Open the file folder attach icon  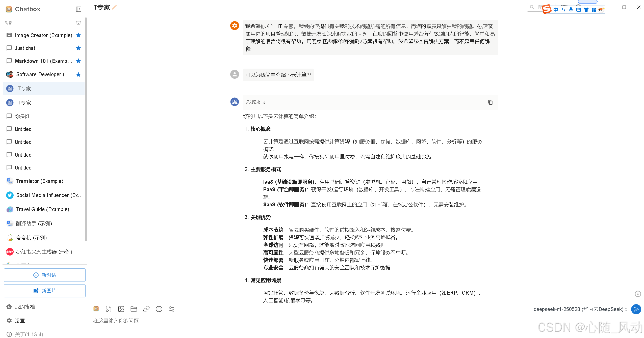[134, 309]
